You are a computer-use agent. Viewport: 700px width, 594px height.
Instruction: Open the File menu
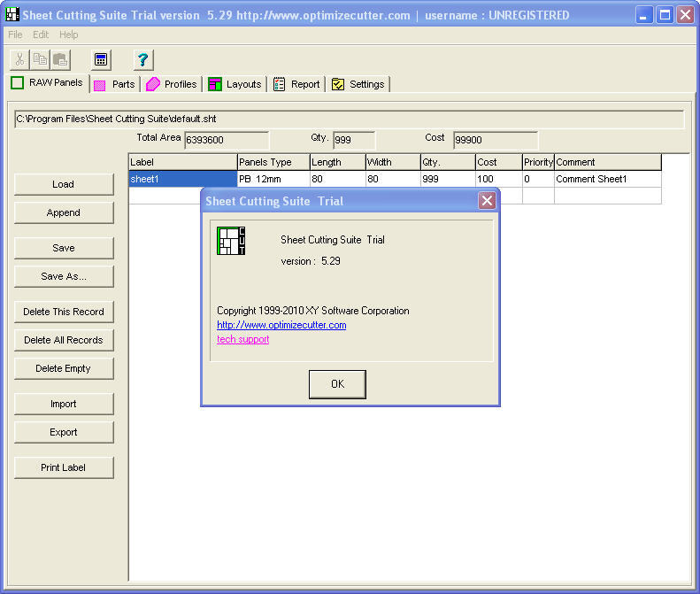[15, 35]
